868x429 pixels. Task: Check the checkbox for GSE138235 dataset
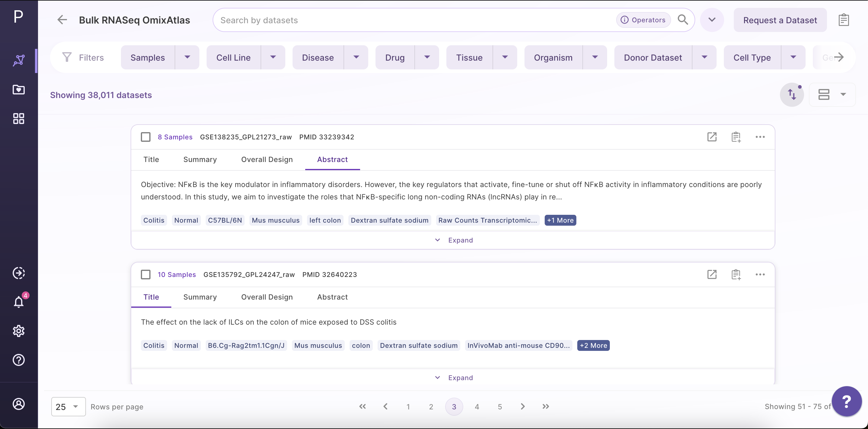click(x=146, y=137)
